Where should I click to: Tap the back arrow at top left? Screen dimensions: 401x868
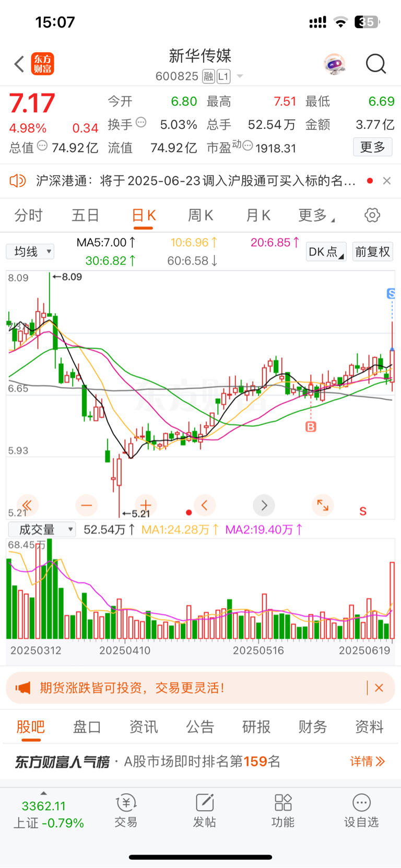tap(19, 64)
